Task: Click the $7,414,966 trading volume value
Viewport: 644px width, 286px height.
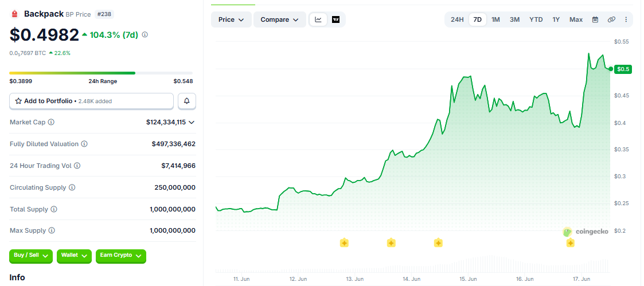Action: (179, 166)
